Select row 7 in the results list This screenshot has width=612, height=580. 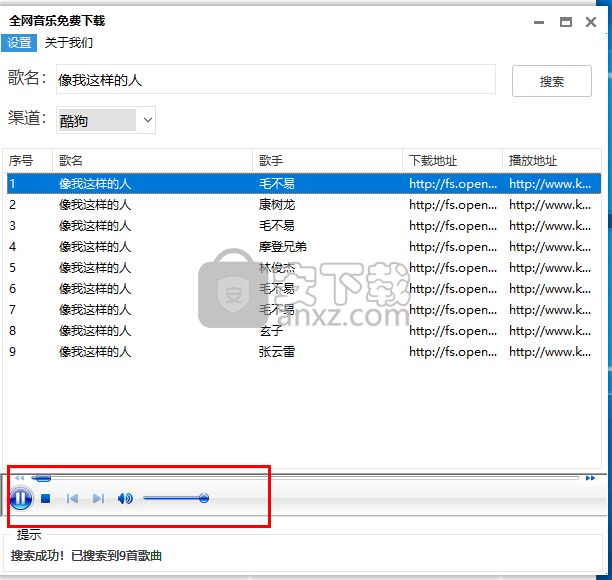tap(304, 310)
